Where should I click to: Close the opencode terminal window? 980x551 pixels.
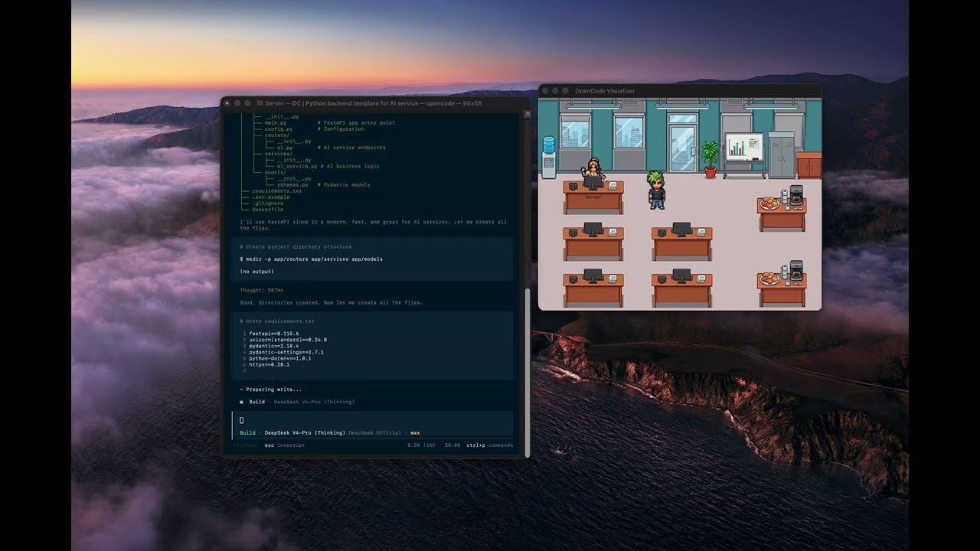coord(227,103)
